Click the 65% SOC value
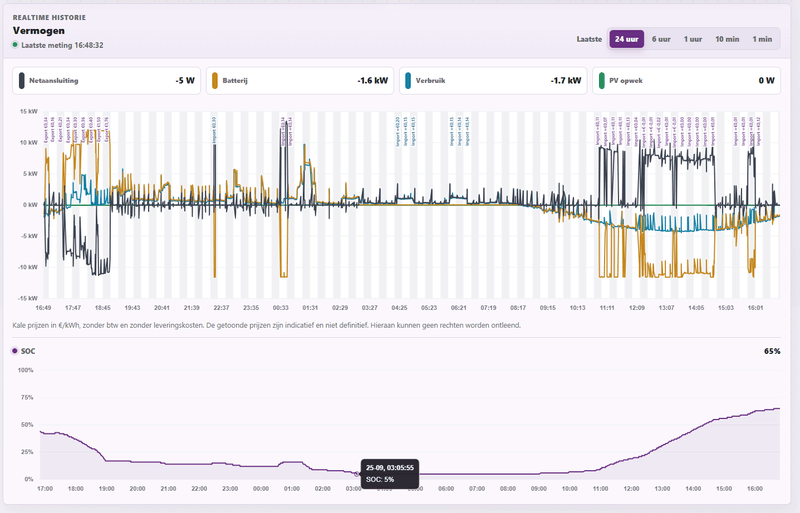The width and height of the screenshot is (800, 513). 772,351
